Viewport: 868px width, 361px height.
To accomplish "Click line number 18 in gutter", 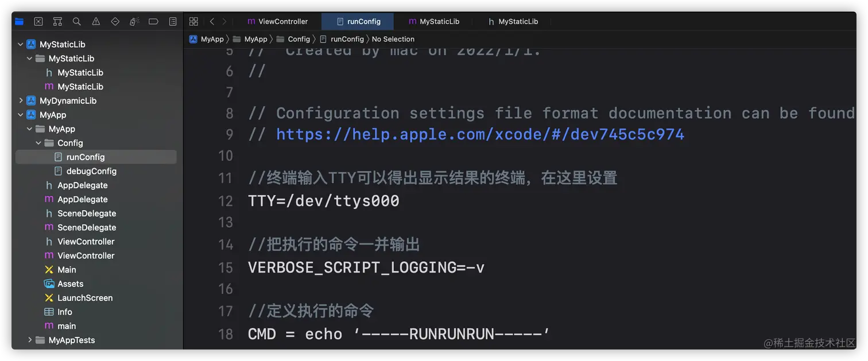I will coord(226,334).
